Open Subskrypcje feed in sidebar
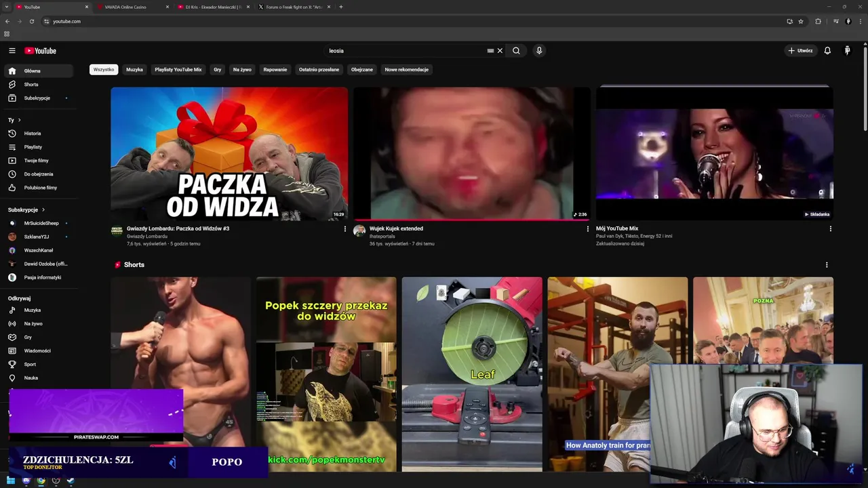 pyautogui.click(x=39, y=98)
